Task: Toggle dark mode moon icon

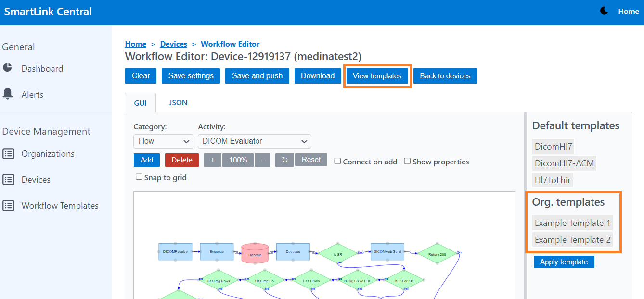Action: (604, 11)
